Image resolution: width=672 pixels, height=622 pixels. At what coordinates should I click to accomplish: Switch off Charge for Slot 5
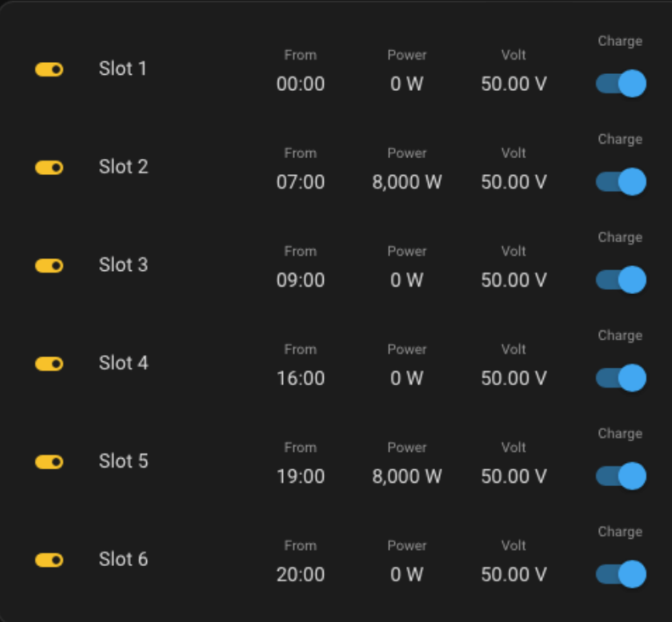point(621,476)
